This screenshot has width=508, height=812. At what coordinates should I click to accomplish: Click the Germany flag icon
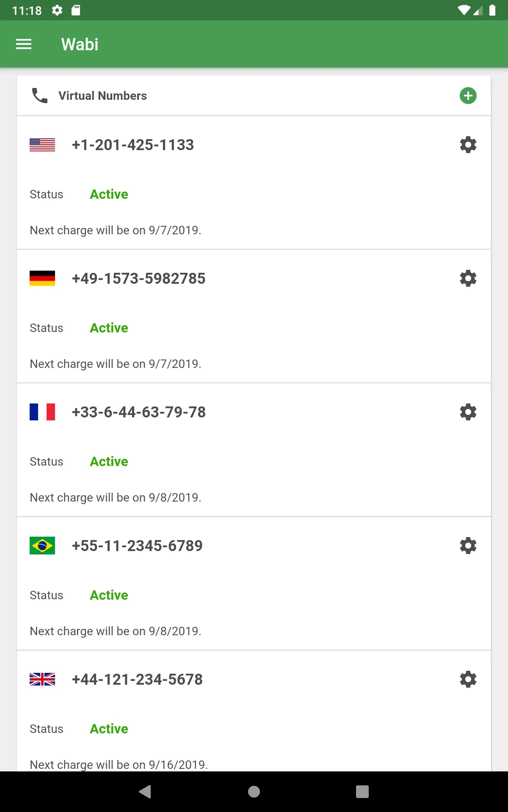(x=42, y=278)
